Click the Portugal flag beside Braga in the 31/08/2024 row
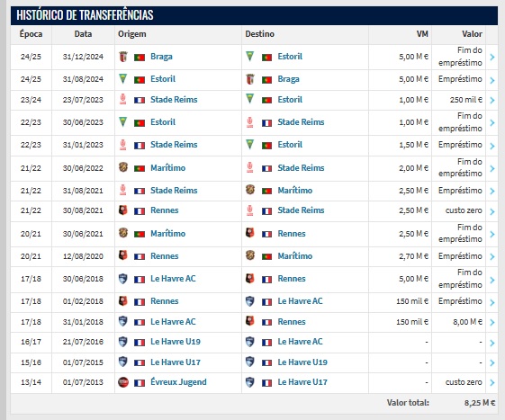 pyautogui.click(x=266, y=79)
